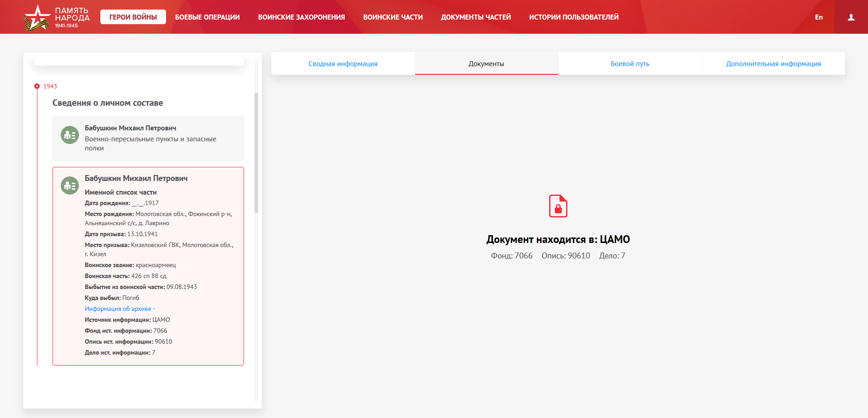Click the 1943 timeline marker dot
The image size is (868, 418).
(x=37, y=86)
